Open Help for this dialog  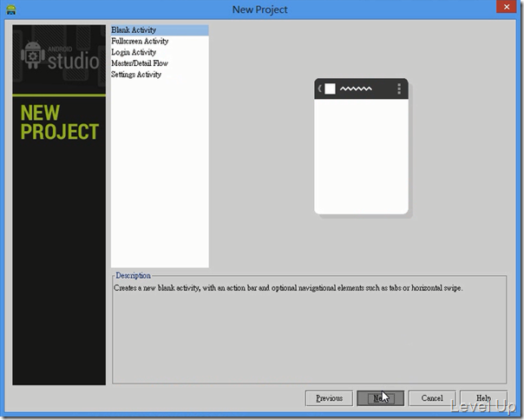pyautogui.click(x=483, y=398)
